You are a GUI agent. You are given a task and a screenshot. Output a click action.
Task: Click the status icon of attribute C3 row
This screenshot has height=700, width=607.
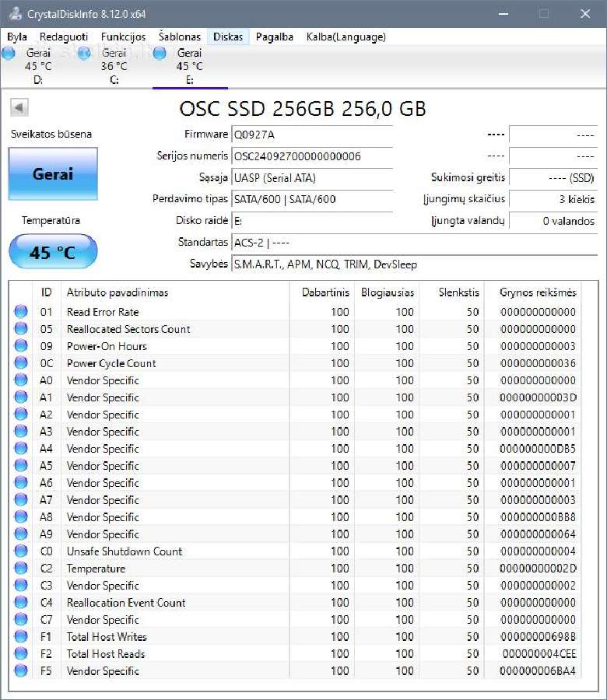click(x=21, y=585)
